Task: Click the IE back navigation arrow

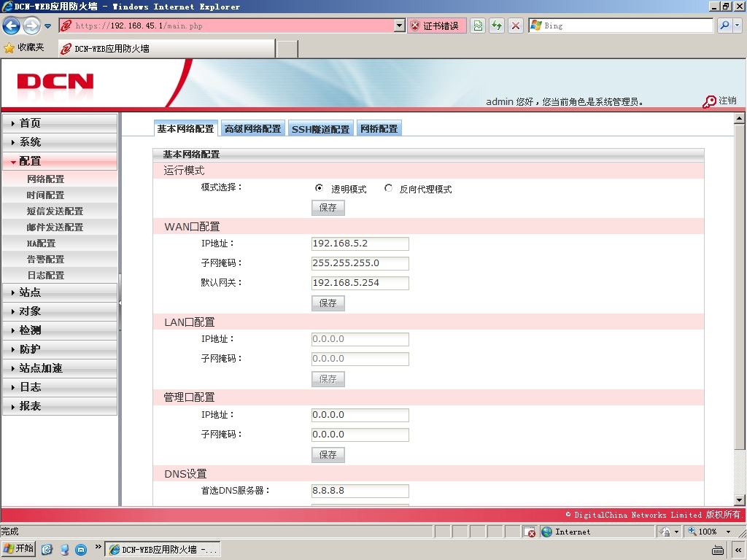Action: point(12,26)
